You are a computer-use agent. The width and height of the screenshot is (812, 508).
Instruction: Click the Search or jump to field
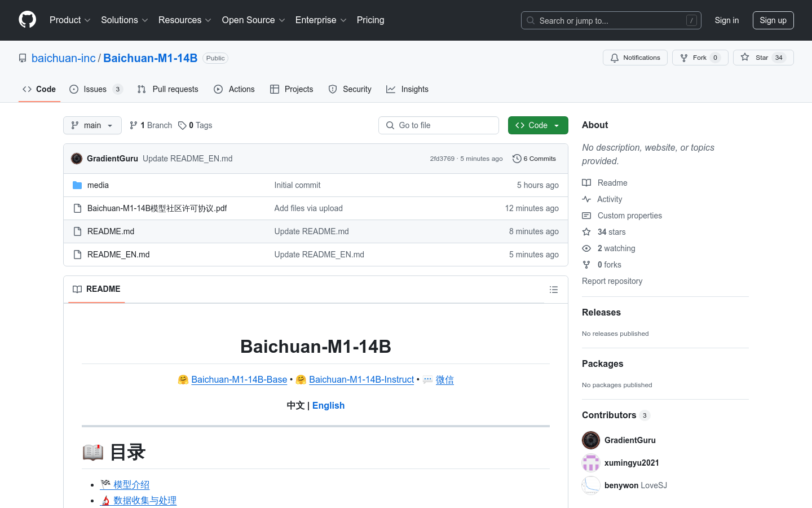(611, 20)
